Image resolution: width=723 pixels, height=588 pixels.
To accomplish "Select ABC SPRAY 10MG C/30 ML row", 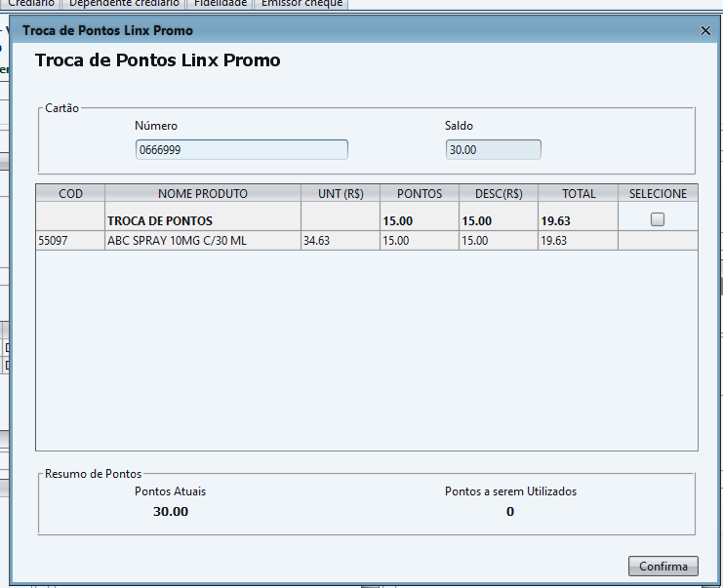I will coord(367,241).
